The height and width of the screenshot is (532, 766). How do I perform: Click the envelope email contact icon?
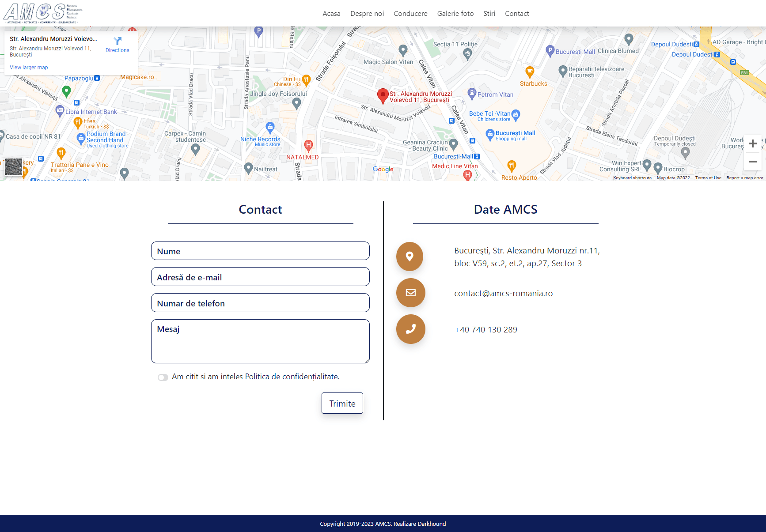pyautogui.click(x=410, y=293)
